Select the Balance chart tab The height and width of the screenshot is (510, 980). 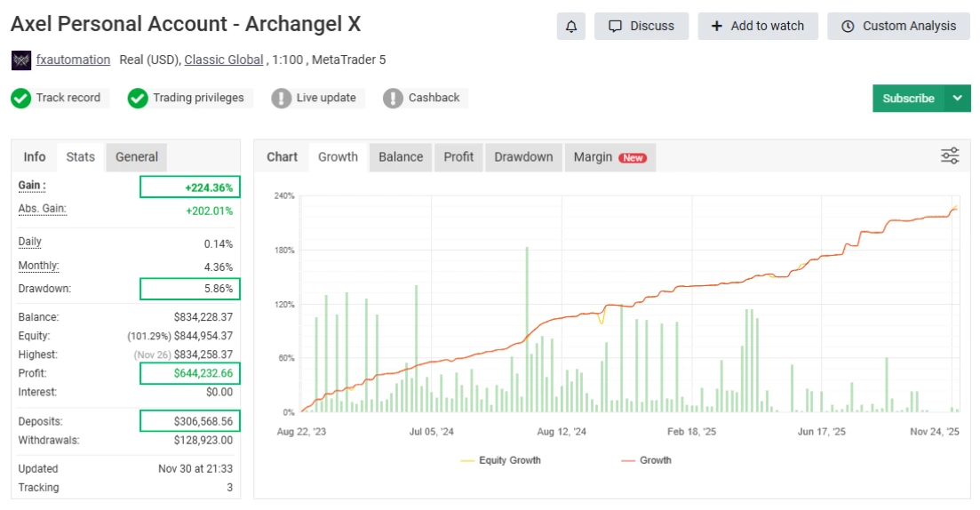[401, 156]
